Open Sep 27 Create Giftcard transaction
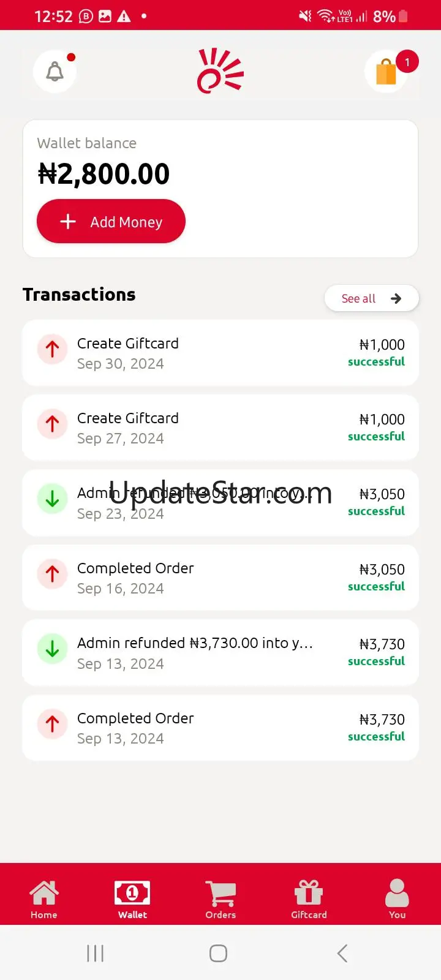This screenshot has width=441, height=980. point(221,428)
